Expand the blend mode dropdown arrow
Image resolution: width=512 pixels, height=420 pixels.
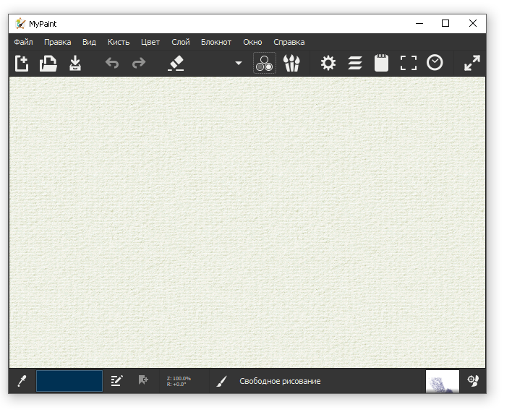[239, 63]
